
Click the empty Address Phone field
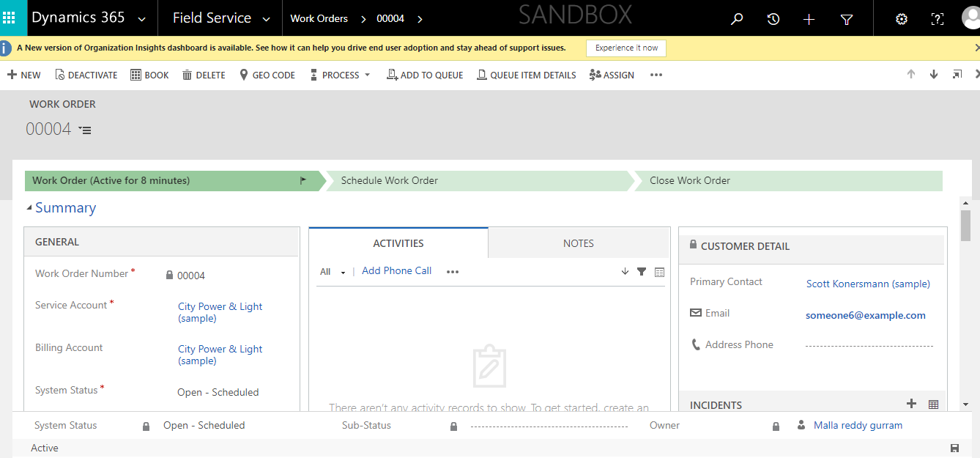[x=869, y=345]
